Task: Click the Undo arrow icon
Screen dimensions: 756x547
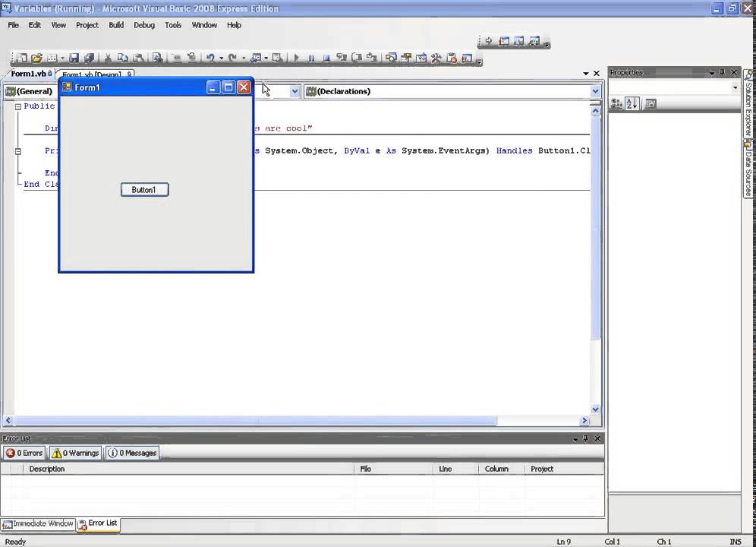Action: [210, 58]
